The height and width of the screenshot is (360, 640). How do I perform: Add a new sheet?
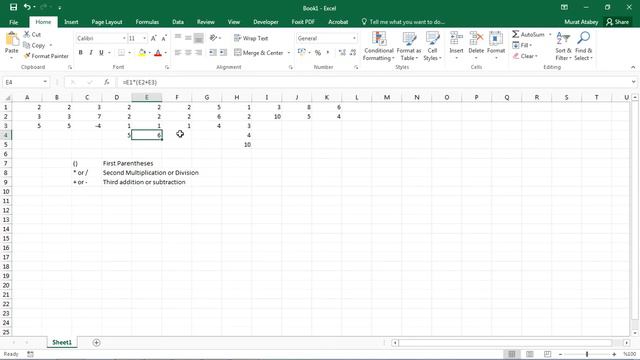click(96, 342)
